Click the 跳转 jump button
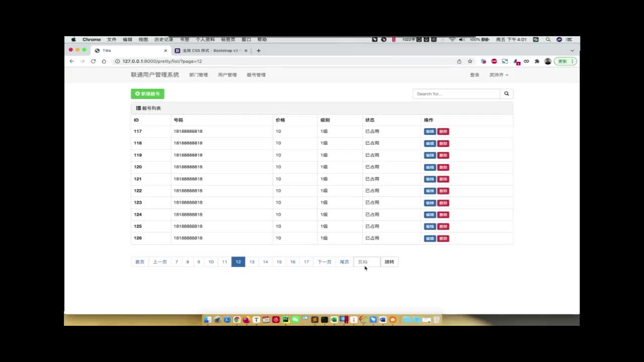The width and height of the screenshot is (644, 362). tap(389, 262)
